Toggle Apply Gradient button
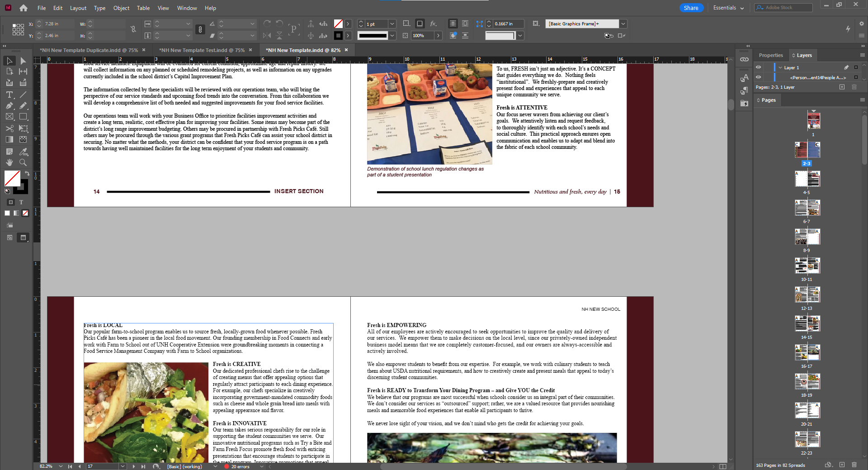The image size is (868, 470). (x=16, y=213)
